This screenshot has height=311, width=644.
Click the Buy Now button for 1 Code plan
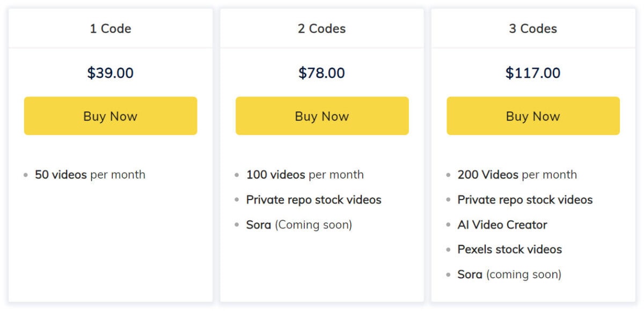pyautogui.click(x=111, y=116)
